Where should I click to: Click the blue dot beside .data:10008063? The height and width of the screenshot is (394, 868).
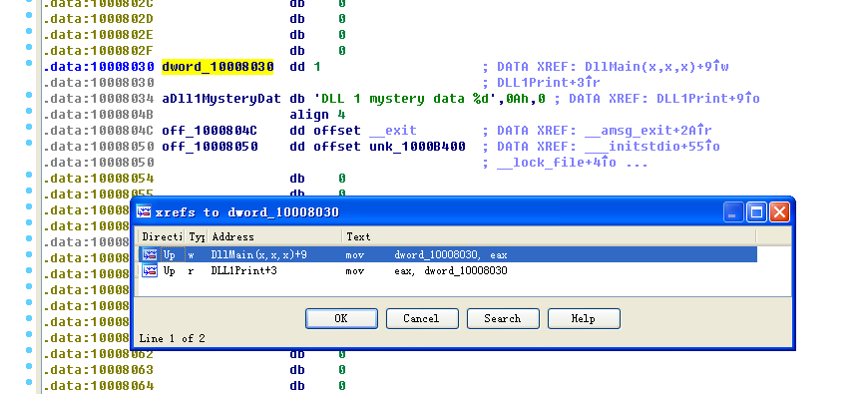[x=29, y=366]
